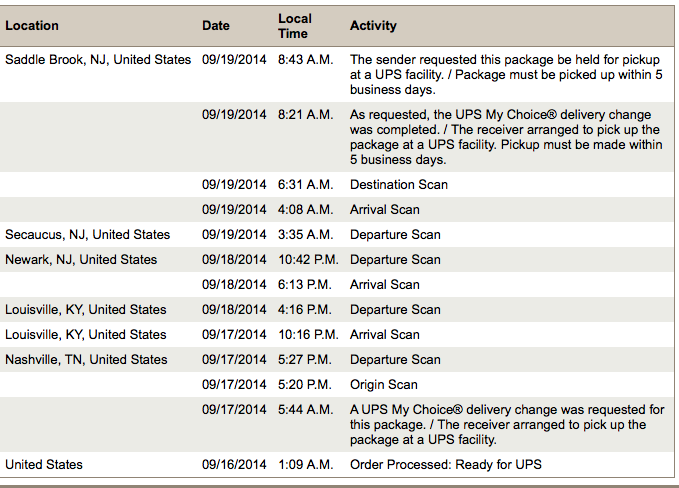Click the 8:43 A.M. time entry
The height and width of the screenshot is (488, 679).
[306, 59]
